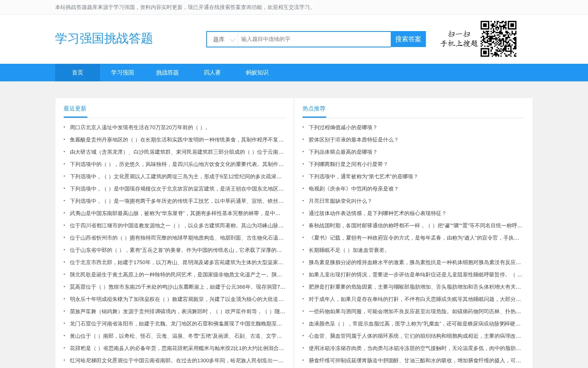Switch to the 挑战答题 navigation tab
Image resolution: width=588 pixels, height=368 pixels.
[167, 72]
